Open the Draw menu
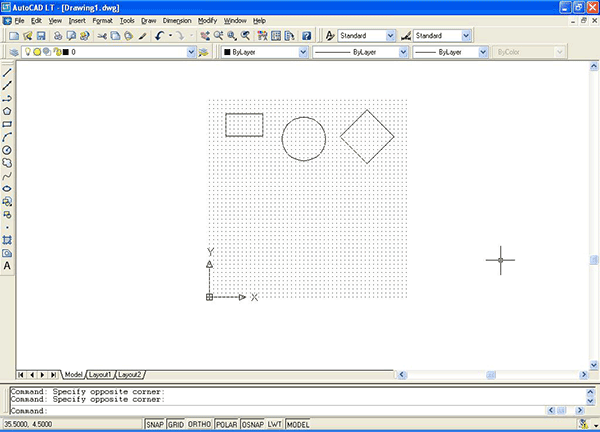This screenshot has height=432, width=600. [148, 21]
